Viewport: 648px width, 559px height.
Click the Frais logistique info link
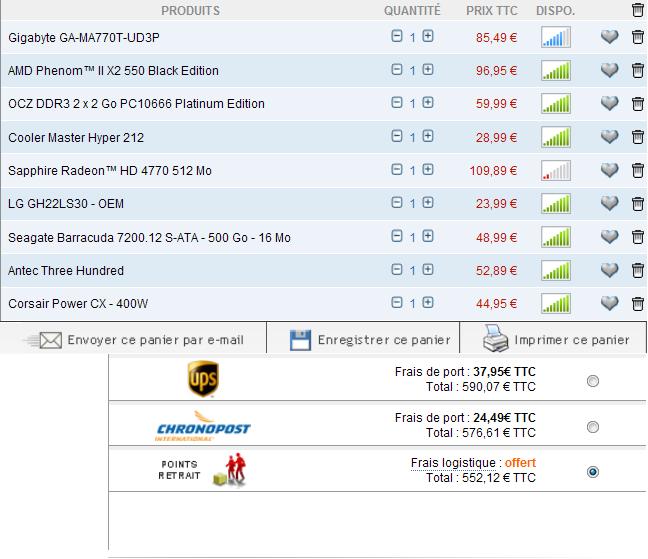[x=453, y=463]
